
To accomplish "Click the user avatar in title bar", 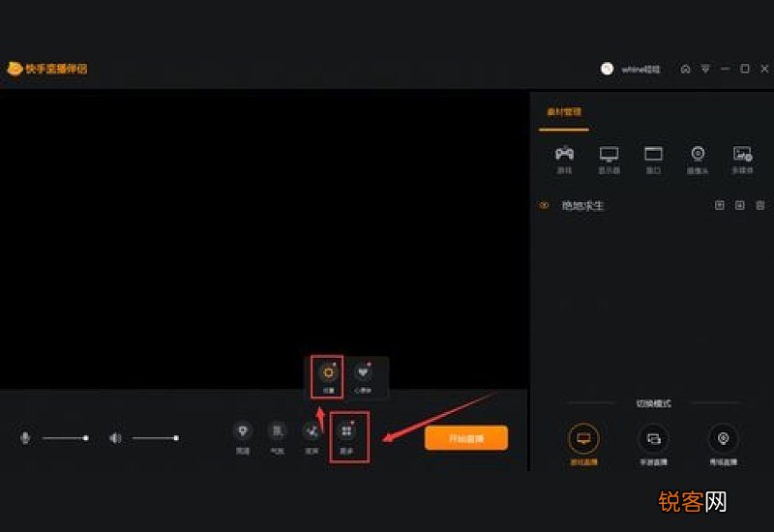I will 608,69.
